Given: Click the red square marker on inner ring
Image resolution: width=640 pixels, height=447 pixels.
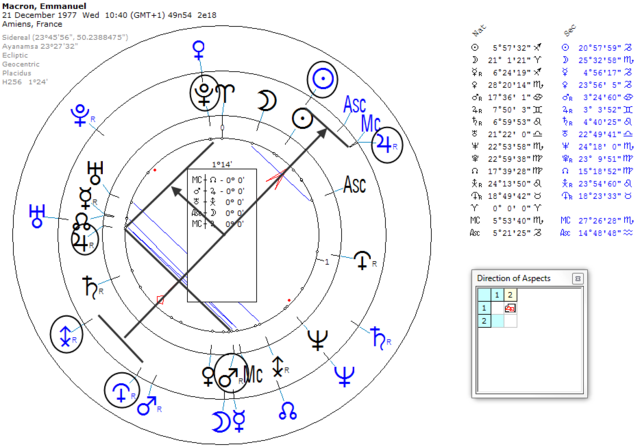Looking at the screenshot, I should point(160,300).
